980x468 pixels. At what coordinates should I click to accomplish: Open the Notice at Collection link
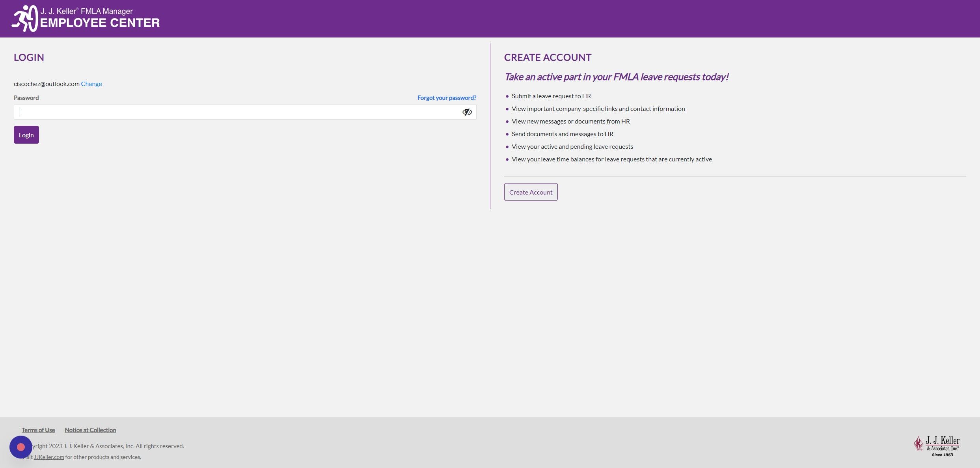coord(90,430)
